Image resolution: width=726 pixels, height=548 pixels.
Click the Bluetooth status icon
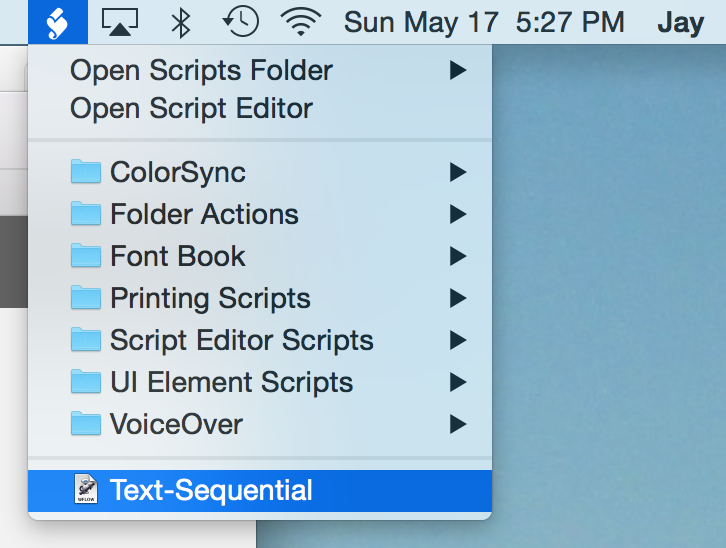tap(181, 22)
